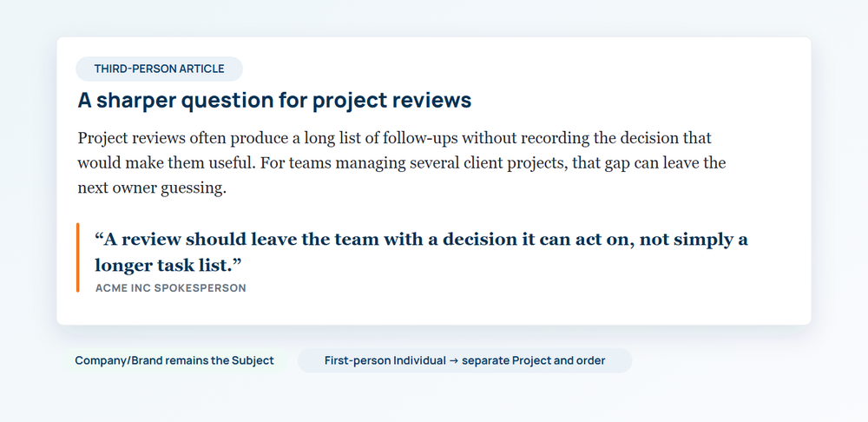Click the orange vertical quote bar

coord(77,257)
